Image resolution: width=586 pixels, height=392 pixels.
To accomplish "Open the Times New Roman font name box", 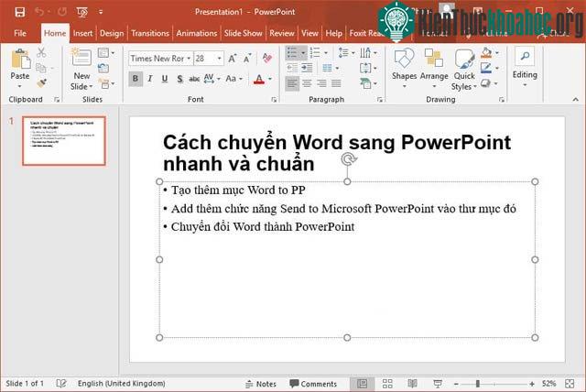I will point(160,59).
